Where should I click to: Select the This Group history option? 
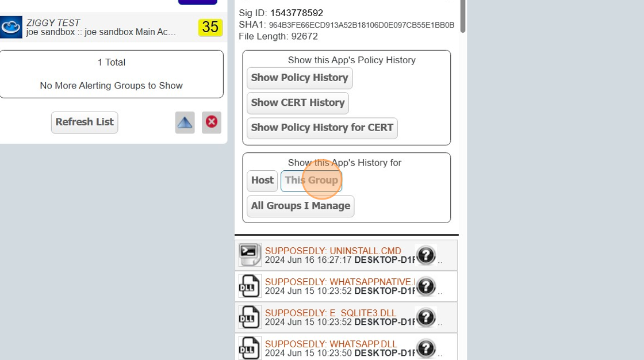click(312, 180)
